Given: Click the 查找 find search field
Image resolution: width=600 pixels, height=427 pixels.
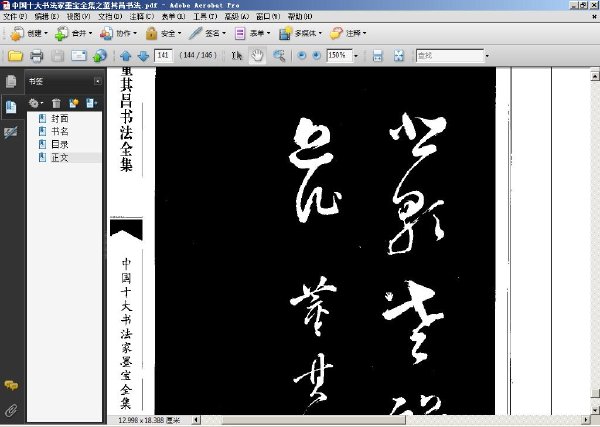Looking at the screenshot, I should (x=450, y=55).
